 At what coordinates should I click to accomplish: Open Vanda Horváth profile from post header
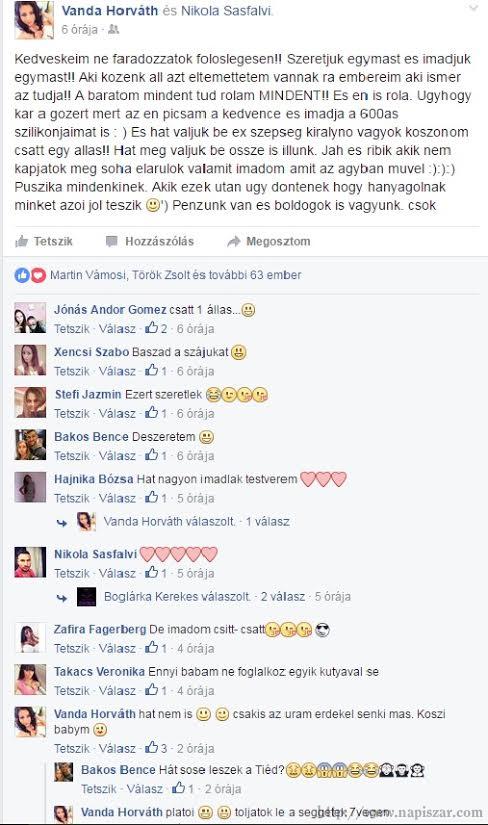[x=109, y=11]
